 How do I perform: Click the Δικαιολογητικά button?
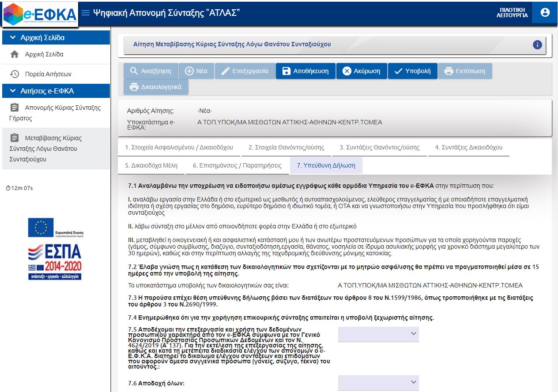tap(156, 87)
